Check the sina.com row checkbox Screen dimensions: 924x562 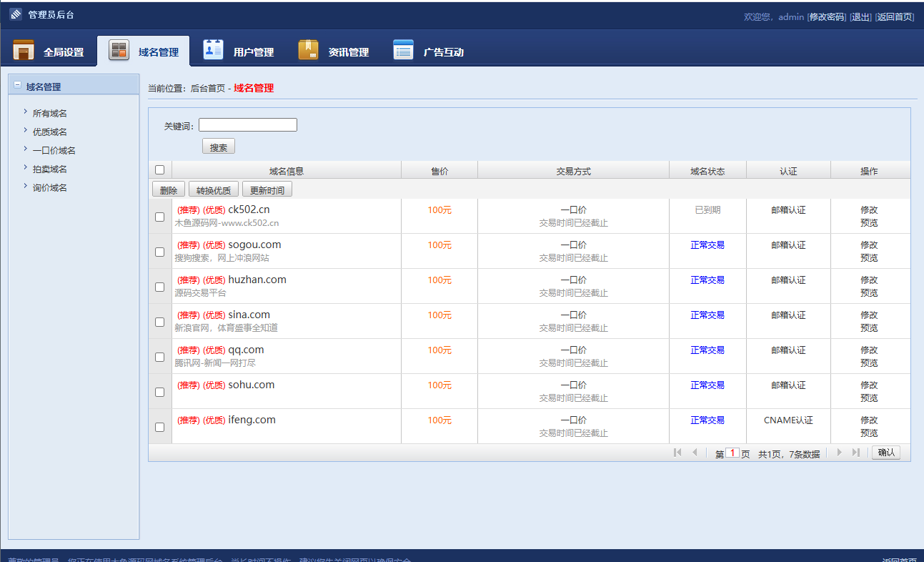(160, 322)
